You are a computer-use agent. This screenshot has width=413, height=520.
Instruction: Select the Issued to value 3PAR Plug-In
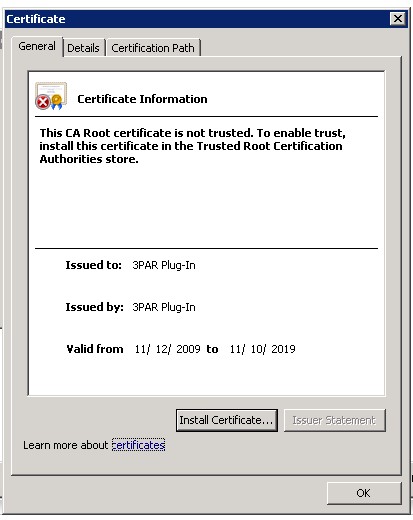pyautogui.click(x=164, y=265)
